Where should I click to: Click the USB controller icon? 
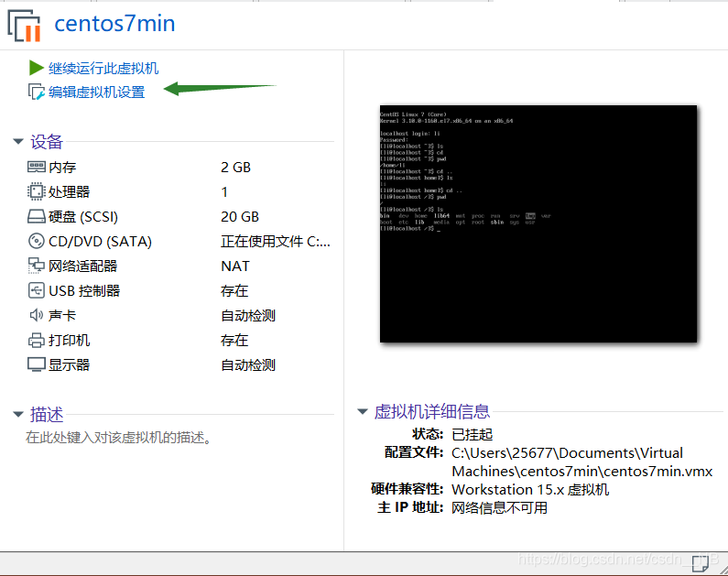[37, 290]
